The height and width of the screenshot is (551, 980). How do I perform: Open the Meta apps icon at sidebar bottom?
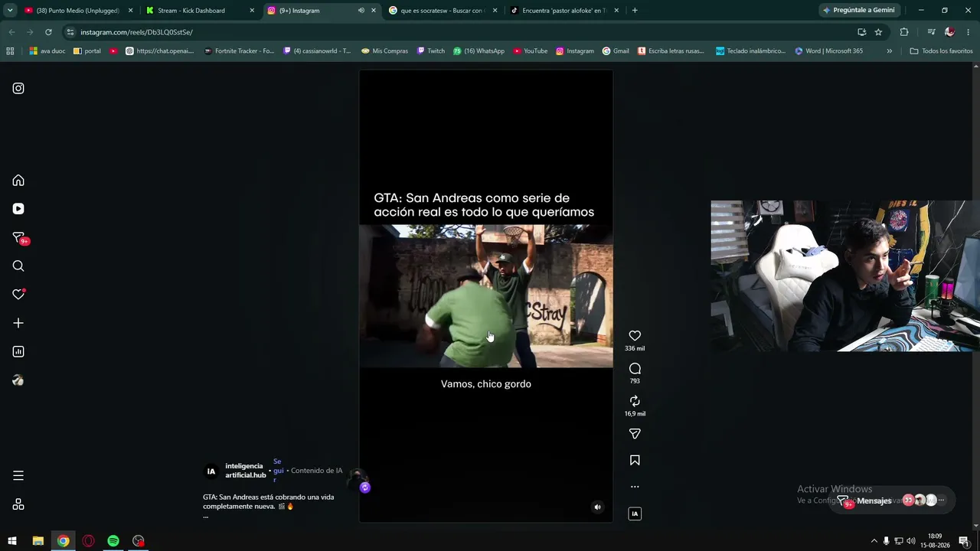click(x=18, y=504)
